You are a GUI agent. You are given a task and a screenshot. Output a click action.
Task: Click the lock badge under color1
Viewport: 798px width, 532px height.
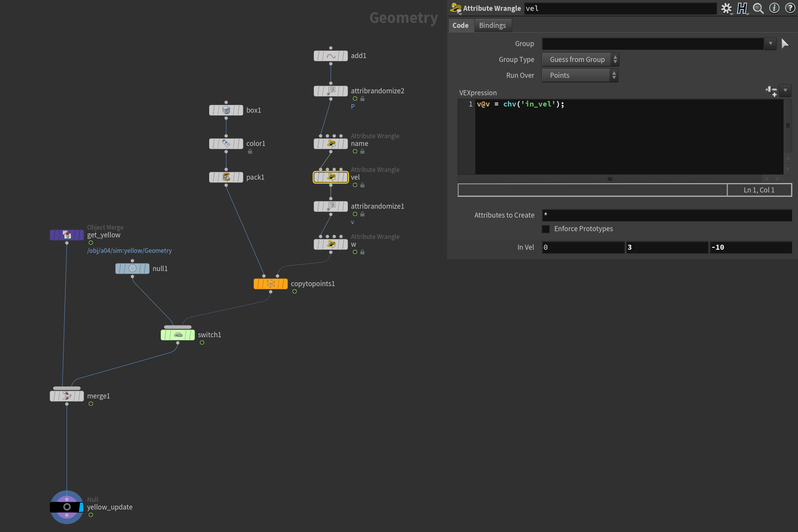point(250,152)
